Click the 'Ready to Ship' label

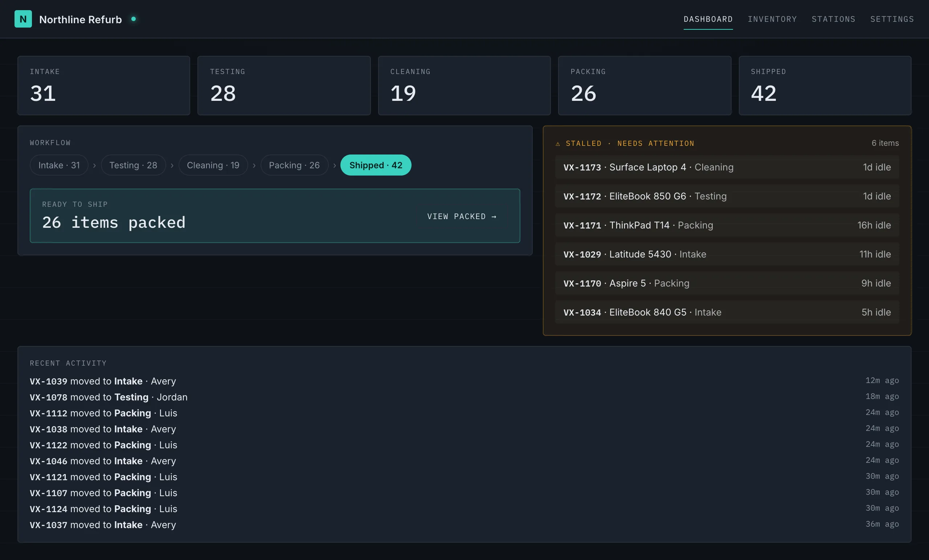pos(75,204)
